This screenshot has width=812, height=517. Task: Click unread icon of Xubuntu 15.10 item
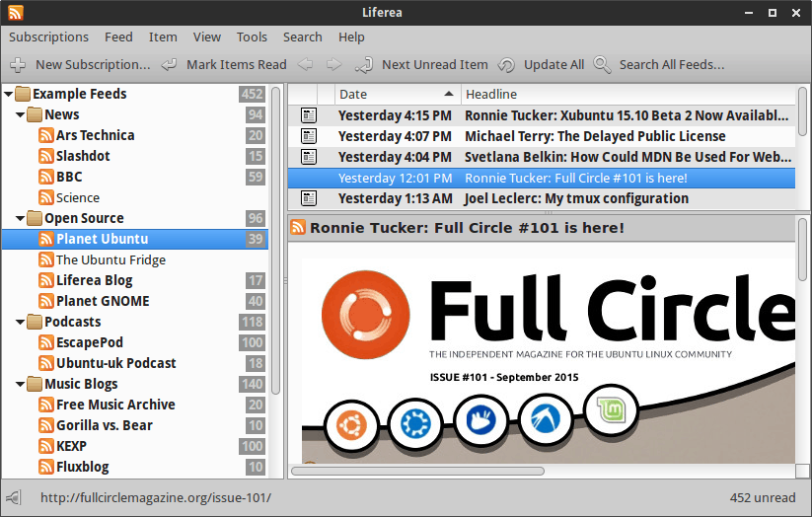click(309, 115)
